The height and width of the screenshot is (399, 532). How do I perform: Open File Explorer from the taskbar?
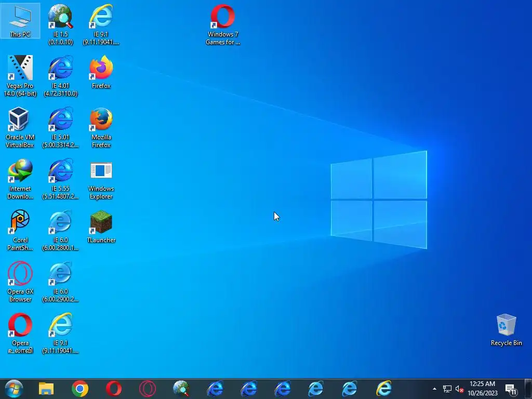[x=46, y=389]
